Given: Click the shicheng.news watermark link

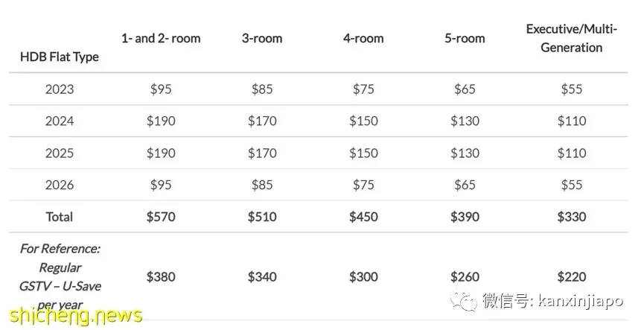Looking at the screenshot, I should pyautogui.click(x=76, y=316).
